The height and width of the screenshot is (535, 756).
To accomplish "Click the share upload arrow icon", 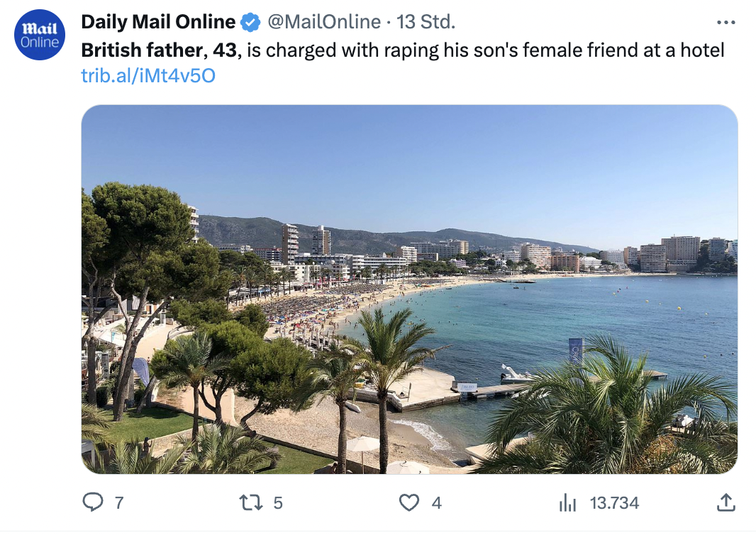I will 726,502.
